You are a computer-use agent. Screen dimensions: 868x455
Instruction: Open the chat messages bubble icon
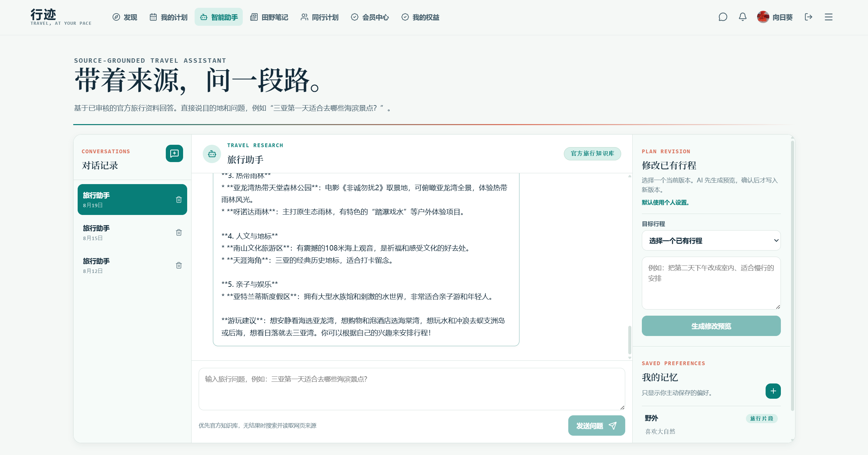coord(723,17)
